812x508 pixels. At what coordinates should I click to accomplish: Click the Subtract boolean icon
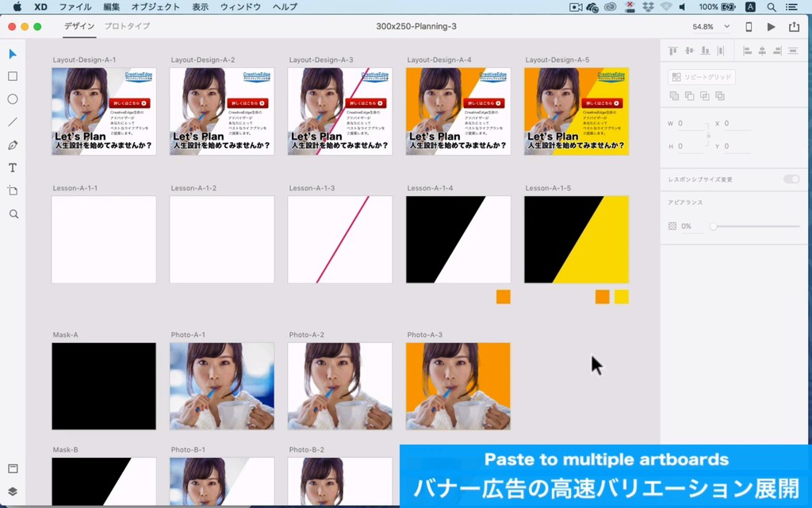689,95
